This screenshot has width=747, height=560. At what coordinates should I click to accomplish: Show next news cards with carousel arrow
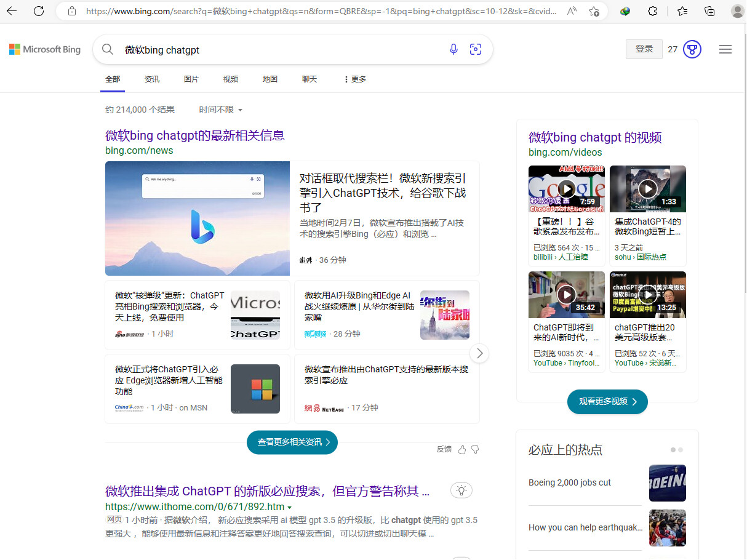(x=479, y=354)
